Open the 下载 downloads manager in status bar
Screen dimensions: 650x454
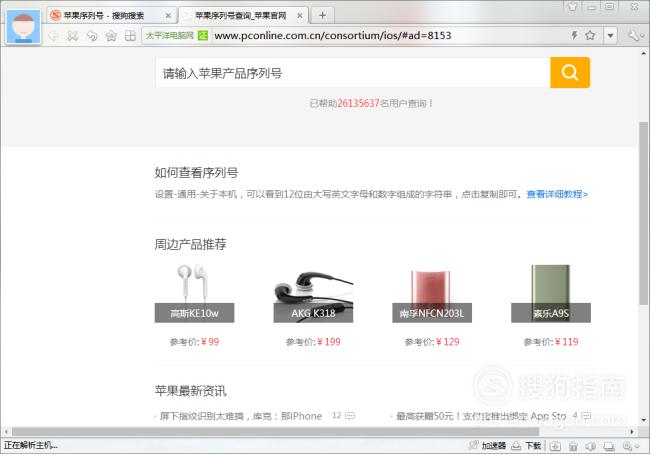click(x=526, y=446)
